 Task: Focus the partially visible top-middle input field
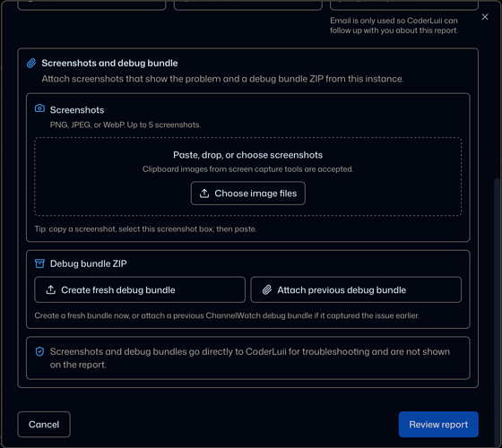(x=247, y=5)
